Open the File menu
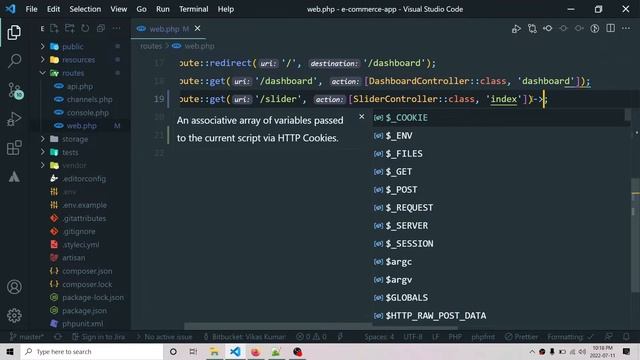Screen dimensions: 640x360 pyautogui.click(x=31, y=9)
